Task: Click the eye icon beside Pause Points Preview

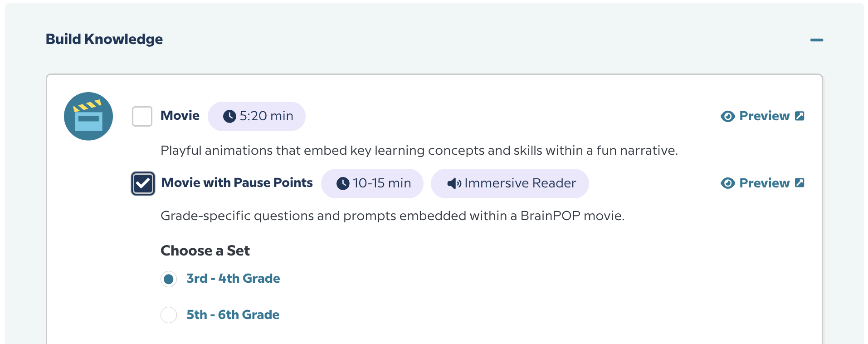Action: [x=727, y=183]
